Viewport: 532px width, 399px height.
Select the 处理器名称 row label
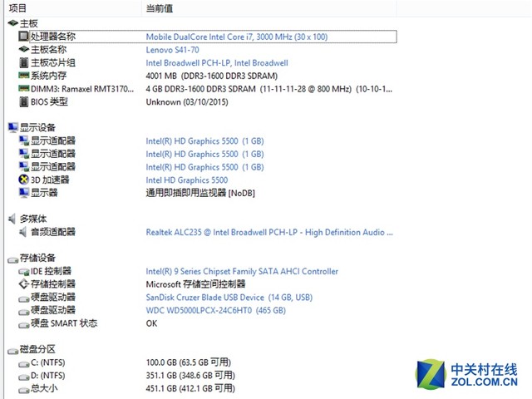(x=53, y=37)
